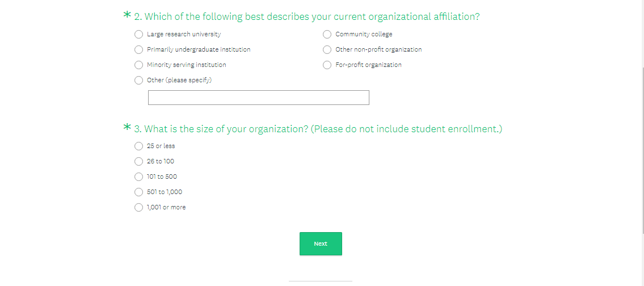Pick the 'Minority serving institution' option

tap(139, 65)
